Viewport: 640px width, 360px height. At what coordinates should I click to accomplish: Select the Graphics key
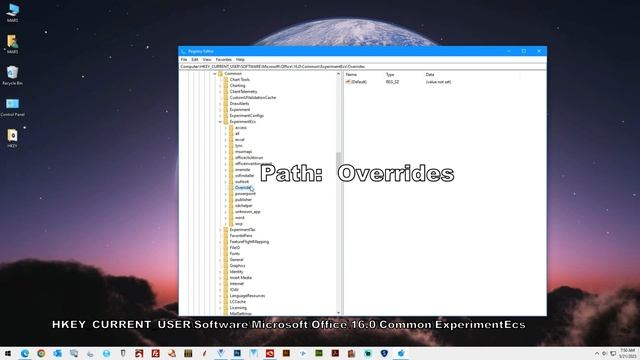point(237,266)
